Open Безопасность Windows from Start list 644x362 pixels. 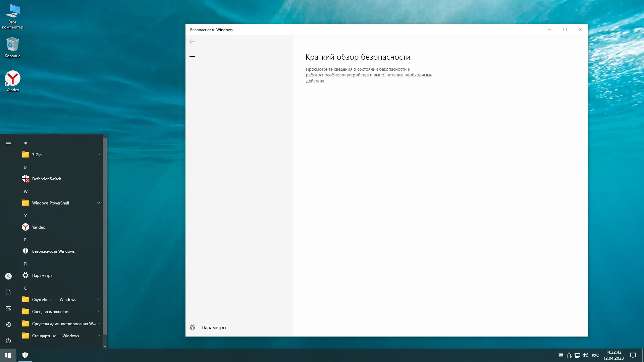pyautogui.click(x=53, y=251)
